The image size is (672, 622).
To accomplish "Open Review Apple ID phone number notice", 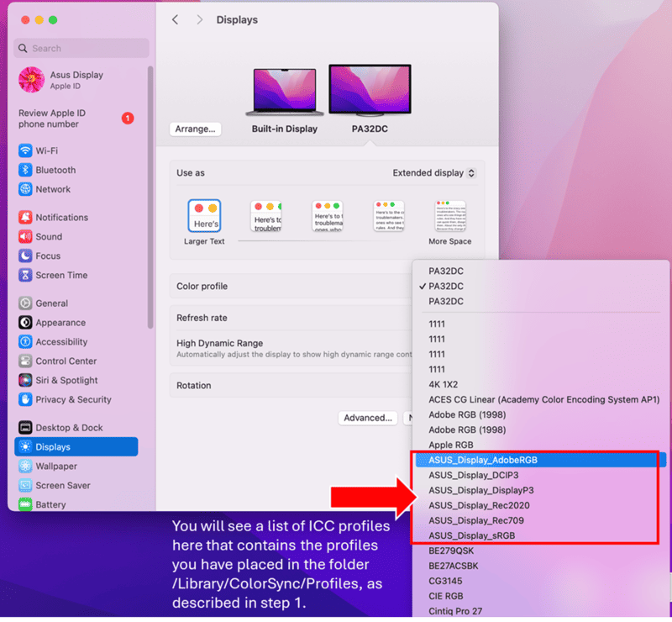I will pos(76,119).
